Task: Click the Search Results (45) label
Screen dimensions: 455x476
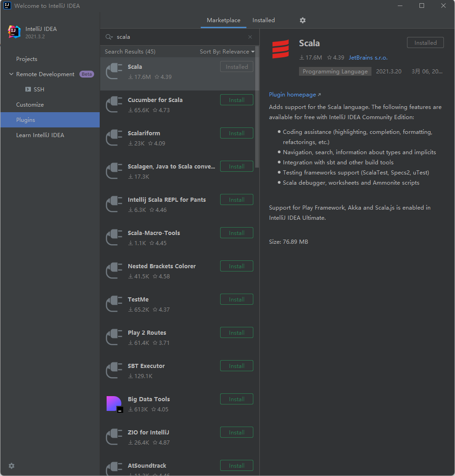Action: [130, 52]
